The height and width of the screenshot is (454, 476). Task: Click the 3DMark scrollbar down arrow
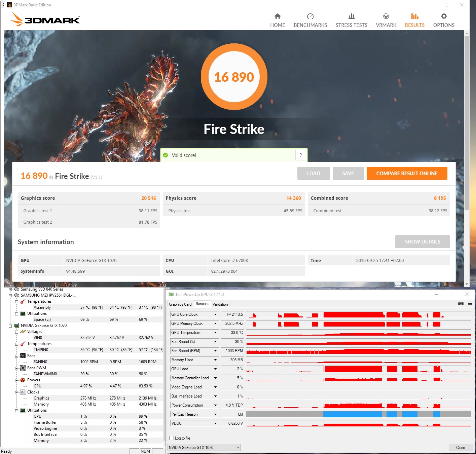click(467, 284)
